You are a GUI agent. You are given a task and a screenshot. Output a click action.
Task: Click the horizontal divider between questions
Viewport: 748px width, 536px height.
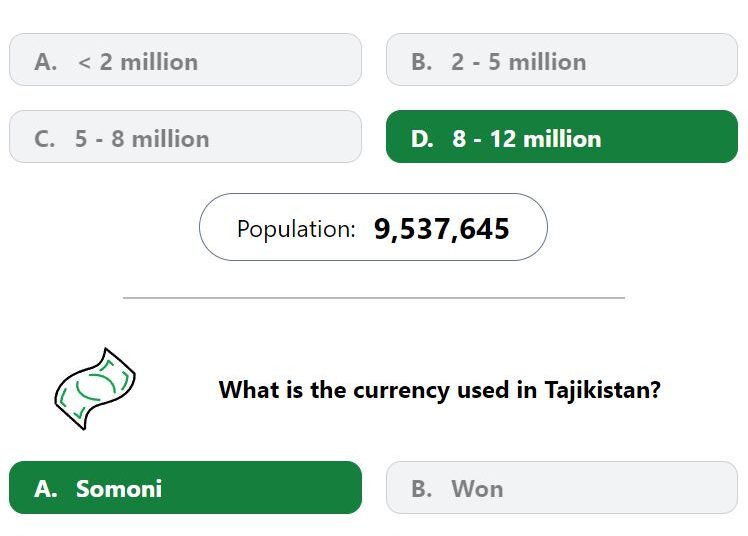coord(374,298)
